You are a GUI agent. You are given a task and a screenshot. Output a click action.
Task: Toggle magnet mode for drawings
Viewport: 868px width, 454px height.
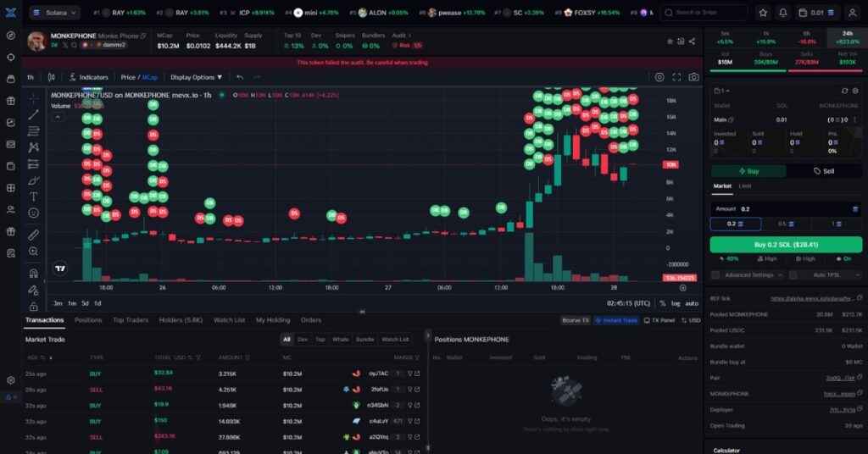[x=34, y=274]
